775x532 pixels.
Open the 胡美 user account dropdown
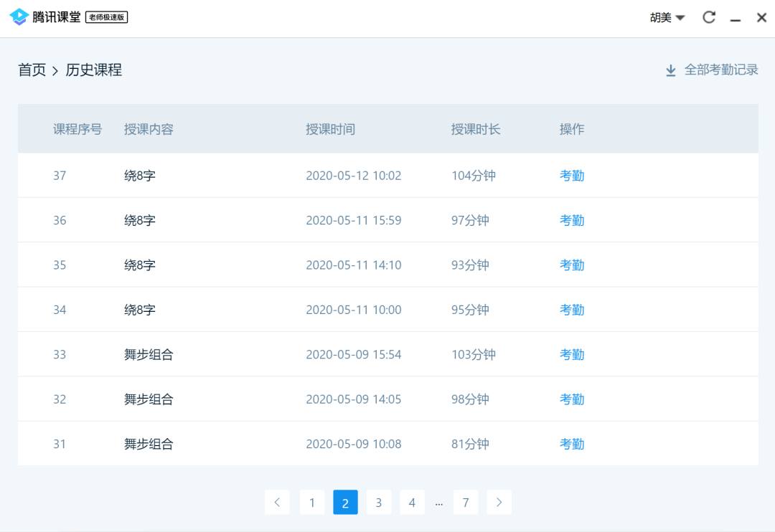pyautogui.click(x=667, y=17)
